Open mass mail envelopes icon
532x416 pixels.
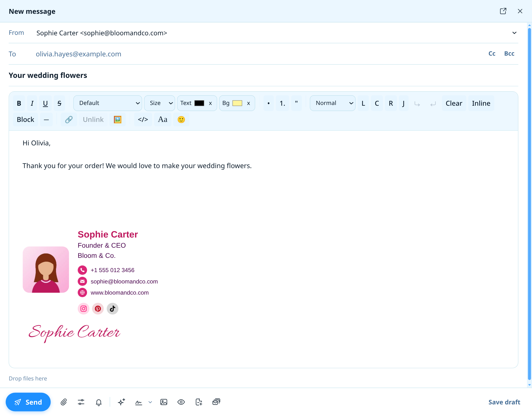216,402
